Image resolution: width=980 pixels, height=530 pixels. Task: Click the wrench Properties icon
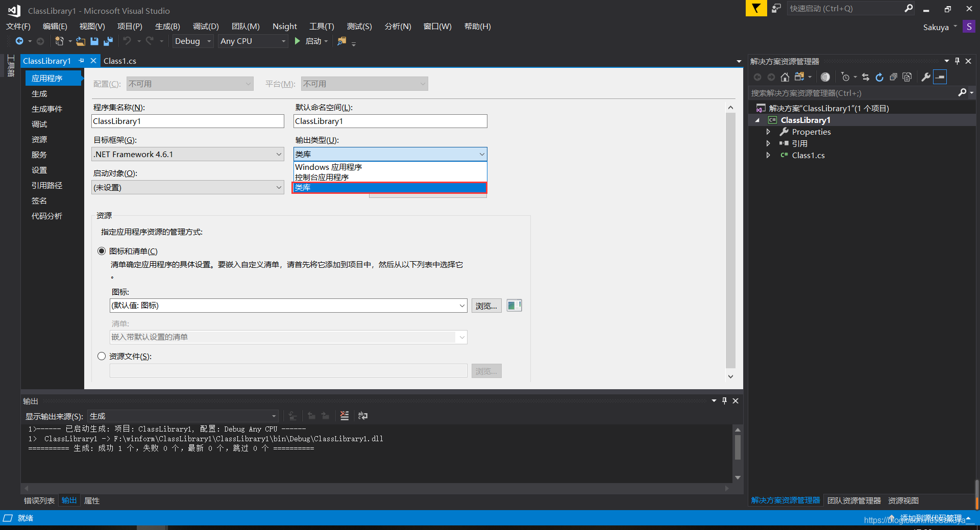pos(926,77)
